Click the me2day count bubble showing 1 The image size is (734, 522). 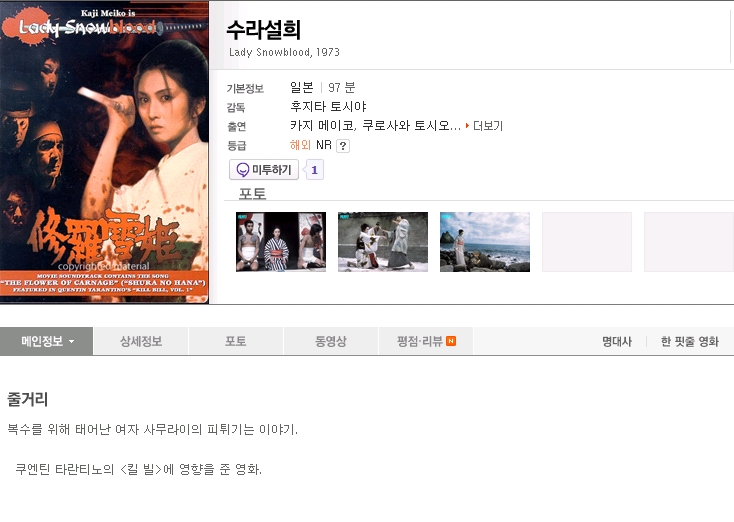click(314, 170)
